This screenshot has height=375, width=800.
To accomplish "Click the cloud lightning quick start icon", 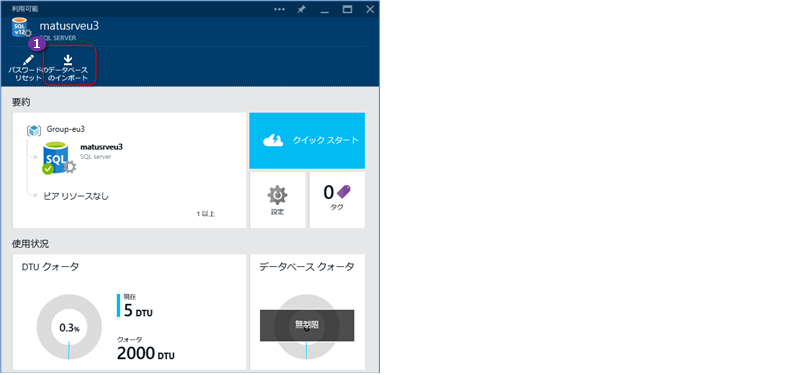I will pos(273,140).
